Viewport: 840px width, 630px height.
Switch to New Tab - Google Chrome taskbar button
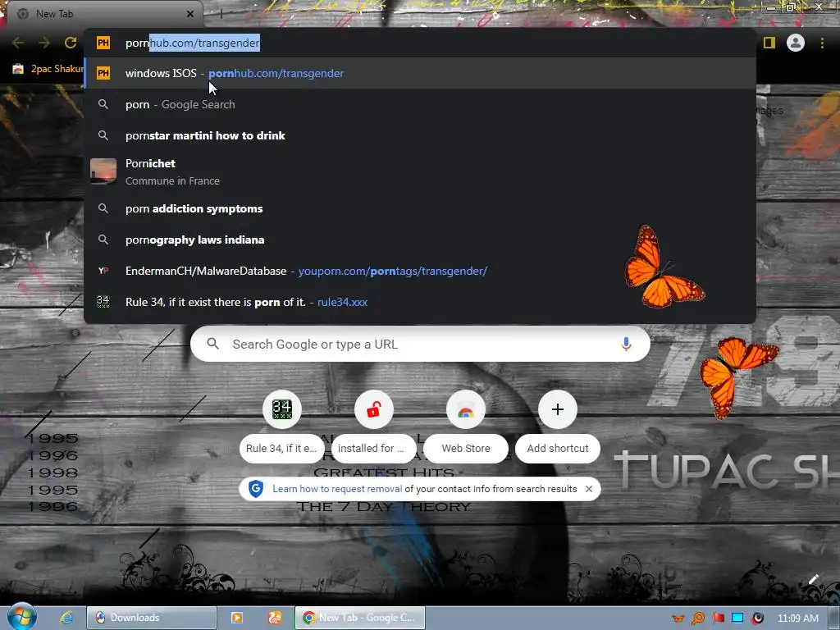[360, 618]
